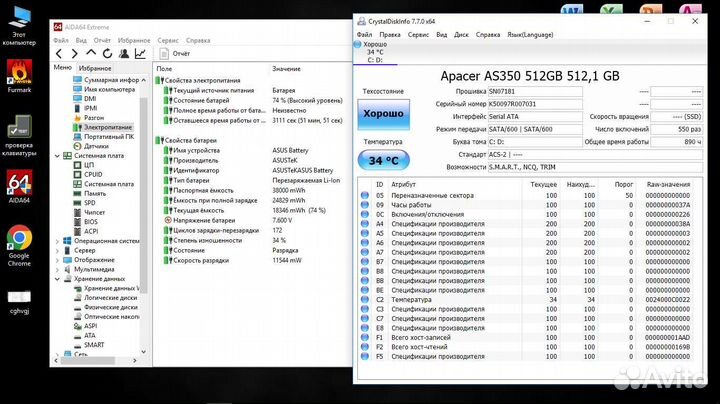Select Имя компьютера in AIDA64 tree
The image size is (720, 404).
104,90
